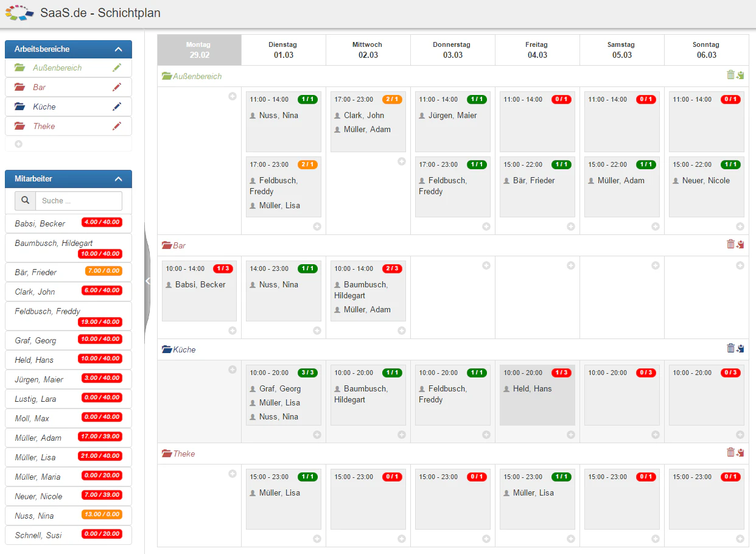This screenshot has width=756, height=554.
Task: Select the Montag 29.02 day header
Action: pos(199,50)
